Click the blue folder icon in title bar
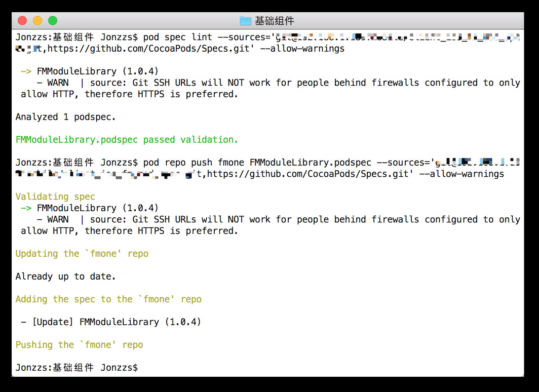Viewport: 539px width, 392px height. point(246,21)
